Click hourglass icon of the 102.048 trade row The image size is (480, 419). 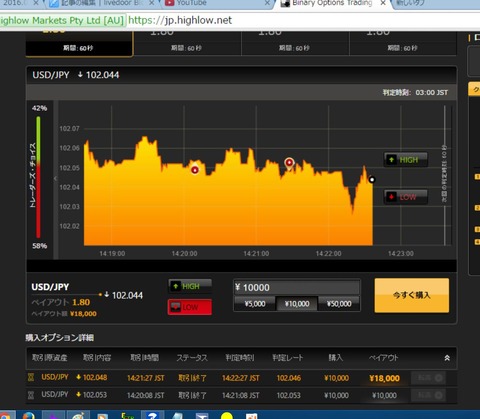pyautogui.click(x=31, y=377)
